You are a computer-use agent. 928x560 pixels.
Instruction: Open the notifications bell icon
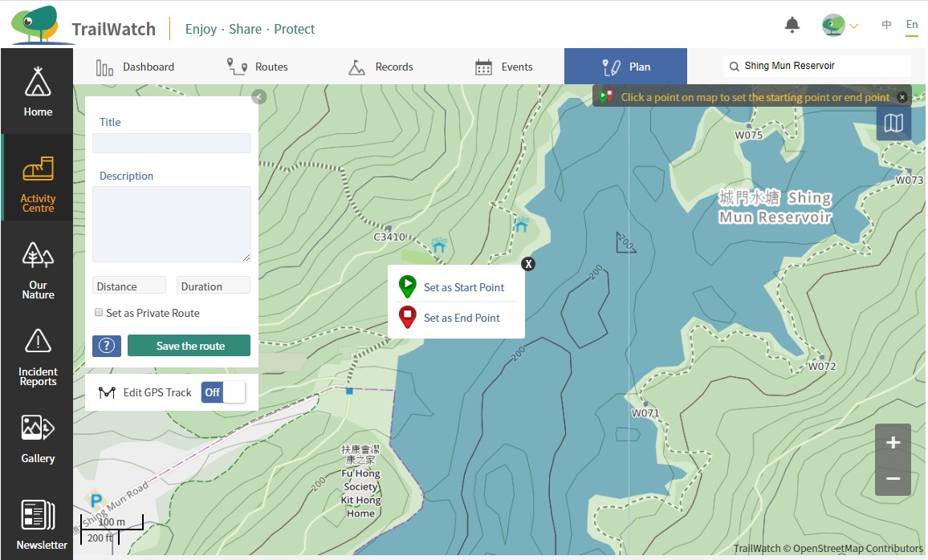click(792, 25)
